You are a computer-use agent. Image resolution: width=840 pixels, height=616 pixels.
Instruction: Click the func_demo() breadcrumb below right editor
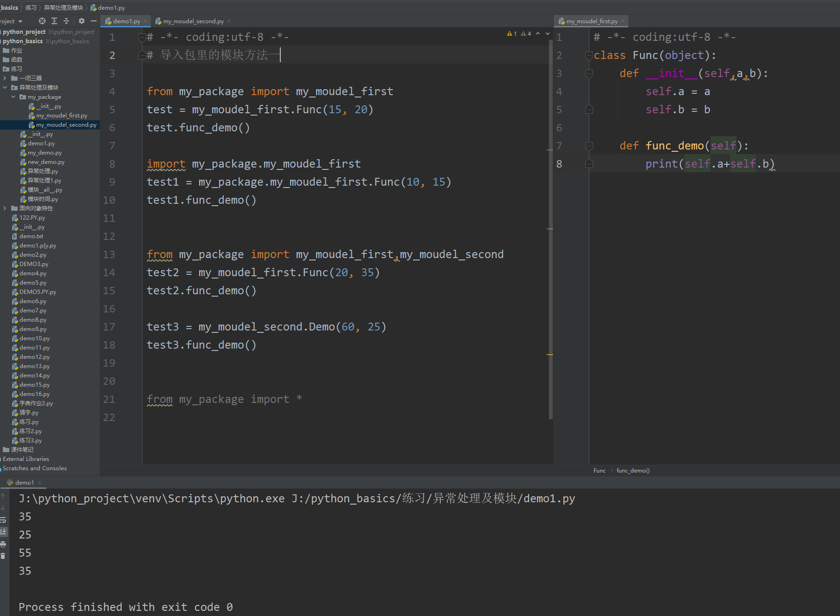(x=633, y=471)
